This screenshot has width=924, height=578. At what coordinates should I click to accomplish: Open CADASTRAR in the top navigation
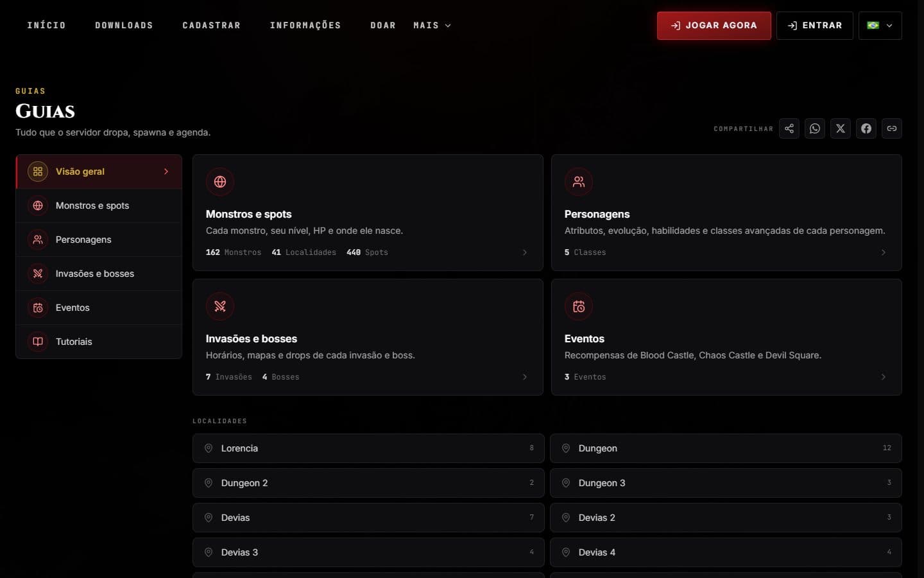pyautogui.click(x=211, y=26)
